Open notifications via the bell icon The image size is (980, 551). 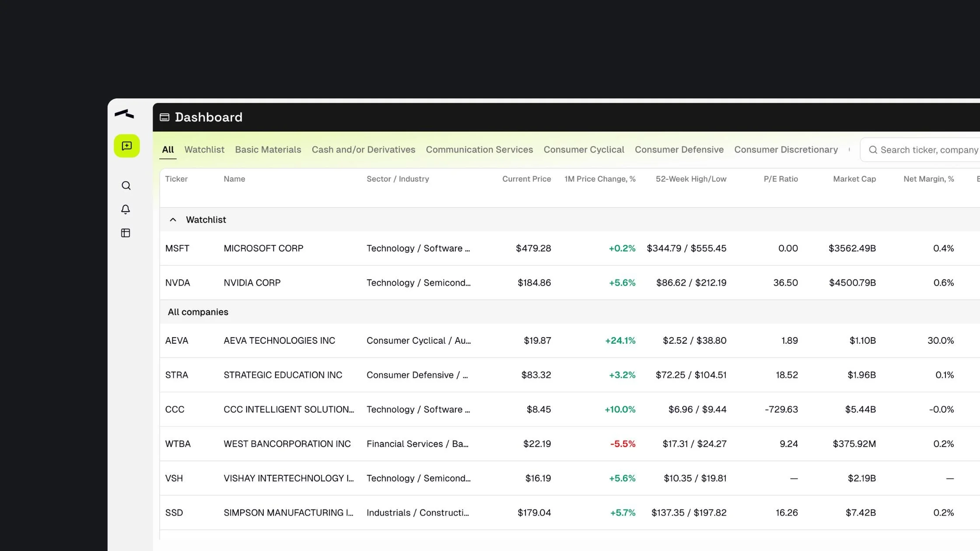[126, 209]
